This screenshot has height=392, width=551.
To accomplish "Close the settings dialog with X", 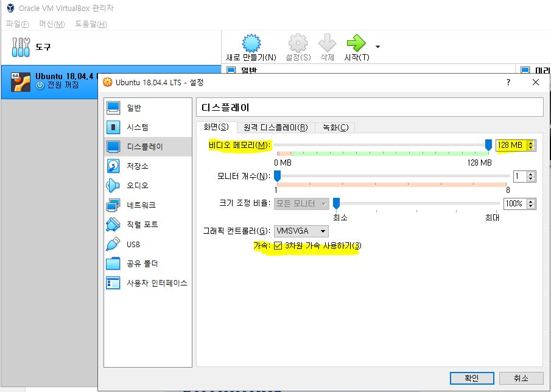I will click(535, 83).
